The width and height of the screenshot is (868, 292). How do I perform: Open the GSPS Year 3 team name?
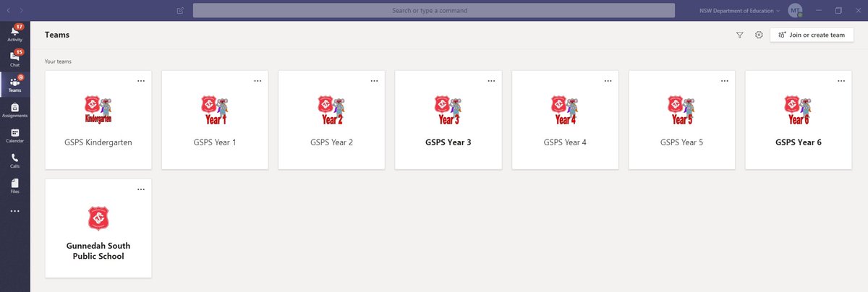point(448,142)
